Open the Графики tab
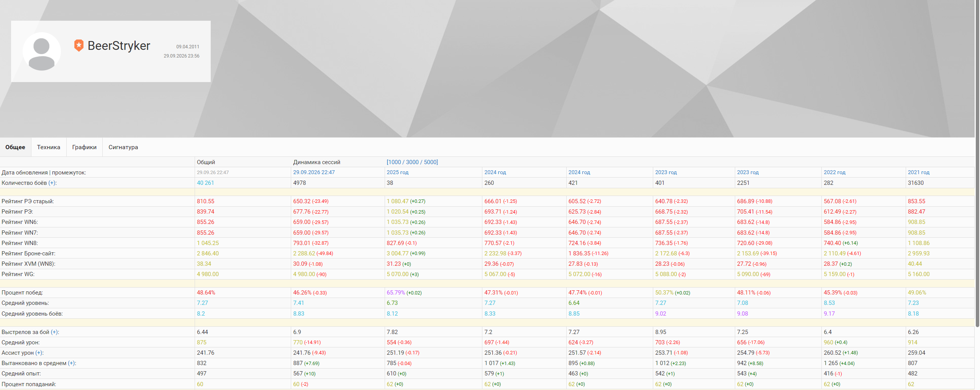Viewport: 980px width, 390px height. 84,147
